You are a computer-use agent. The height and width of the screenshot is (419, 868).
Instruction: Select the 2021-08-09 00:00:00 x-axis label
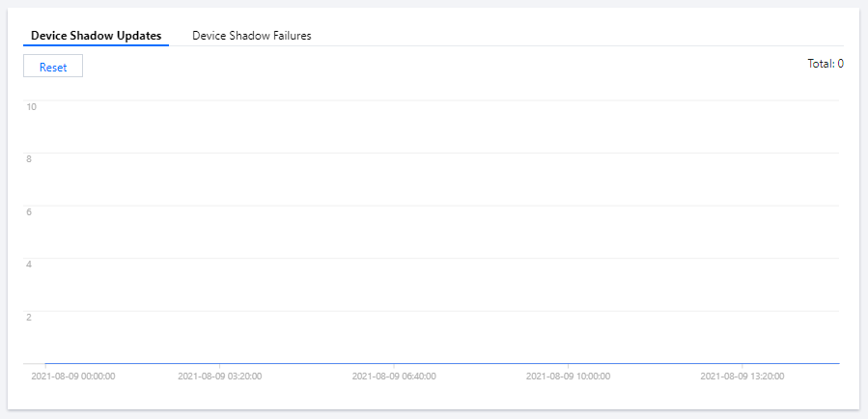[x=73, y=377]
